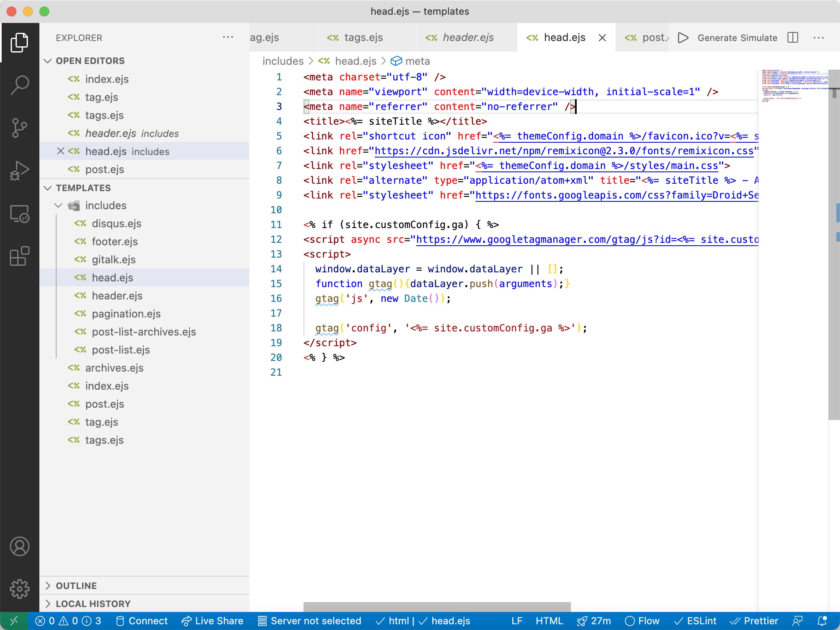The width and height of the screenshot is (840, 630).
Task: Open disqus.ejs in includes folder
Action: (x=144, y=224)
